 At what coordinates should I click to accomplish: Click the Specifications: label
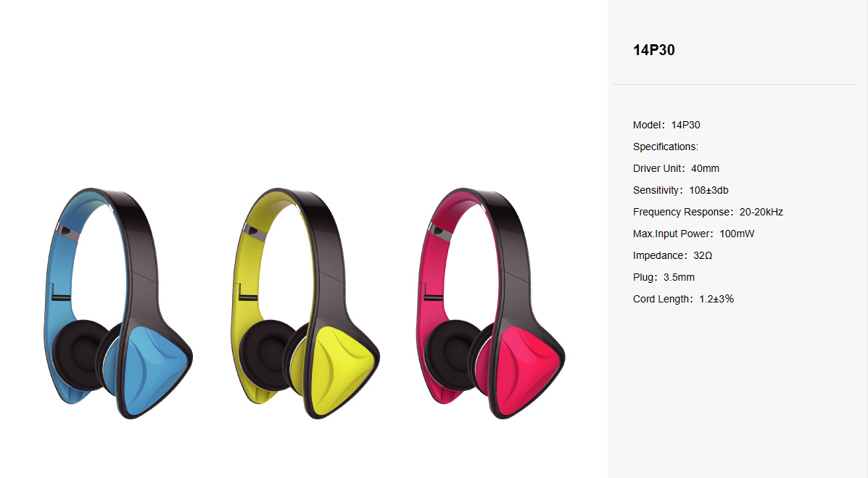point(666,147)
